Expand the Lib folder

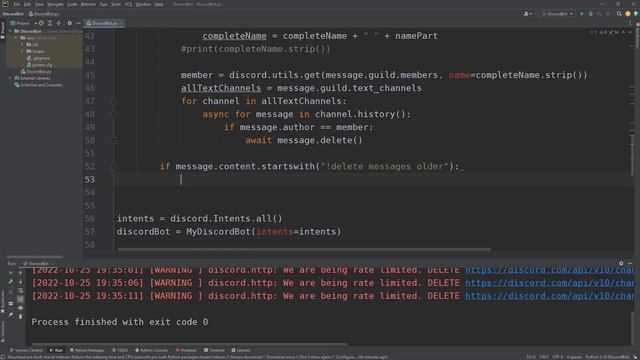click(22, 44)
